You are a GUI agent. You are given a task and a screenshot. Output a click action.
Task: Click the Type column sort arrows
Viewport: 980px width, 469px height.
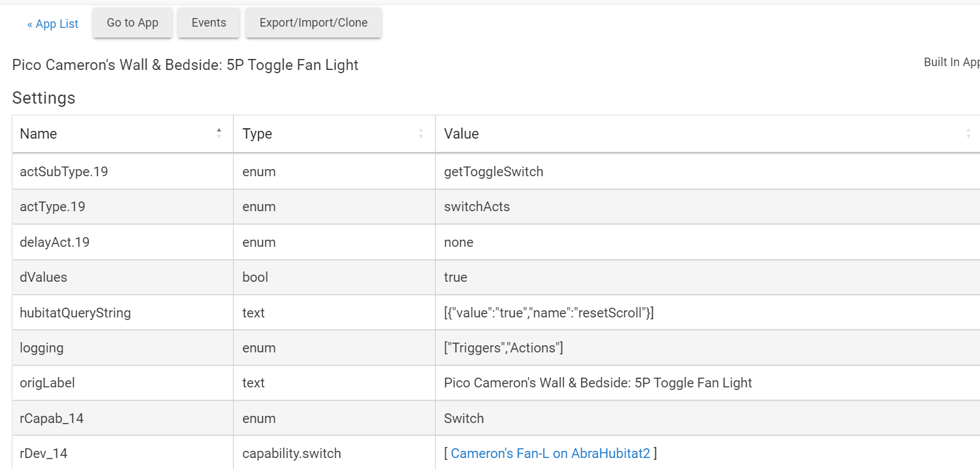coord(421,133)
